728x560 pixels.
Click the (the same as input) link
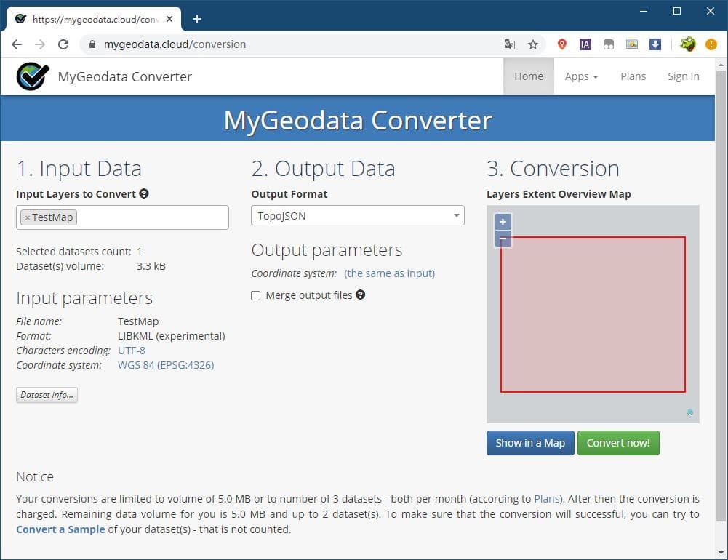tap(389, 273)
